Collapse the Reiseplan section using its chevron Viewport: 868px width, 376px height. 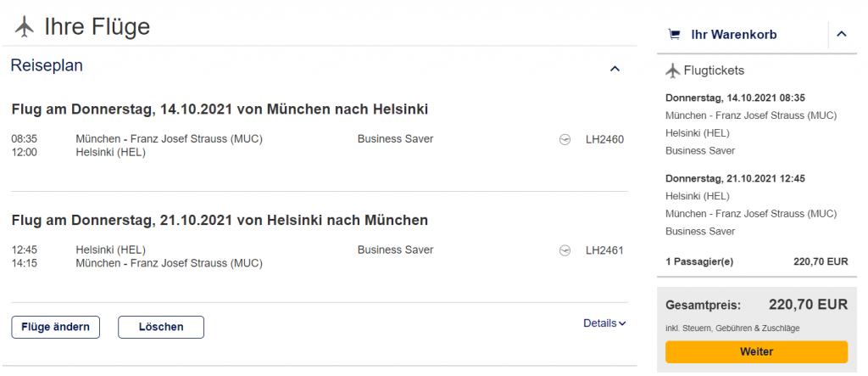tap(615, 69)
